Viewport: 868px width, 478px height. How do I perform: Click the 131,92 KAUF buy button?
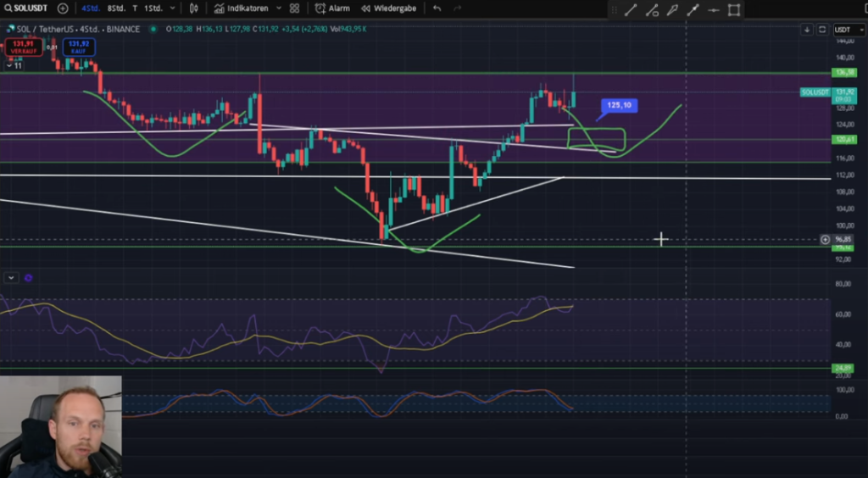click(x=79, y=47)
